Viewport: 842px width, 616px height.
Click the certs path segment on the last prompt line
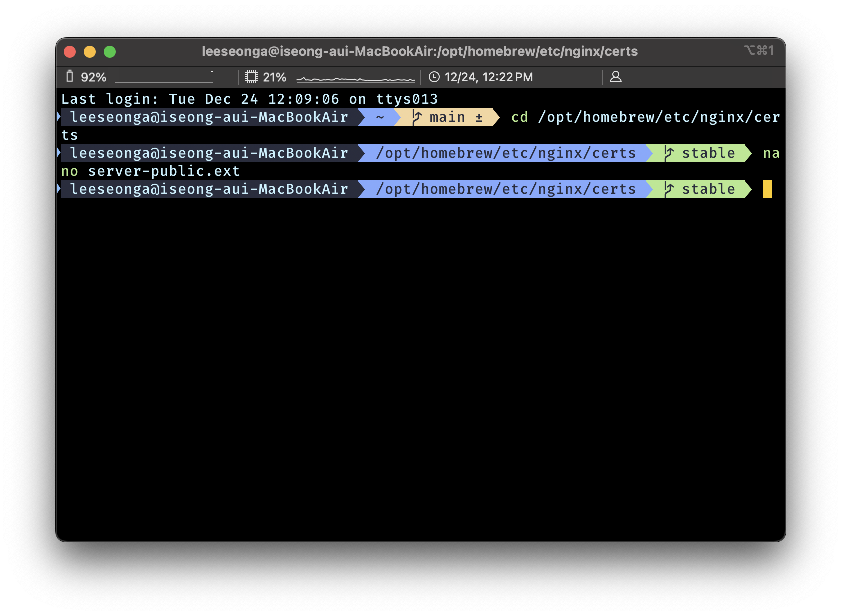point(506,189)
